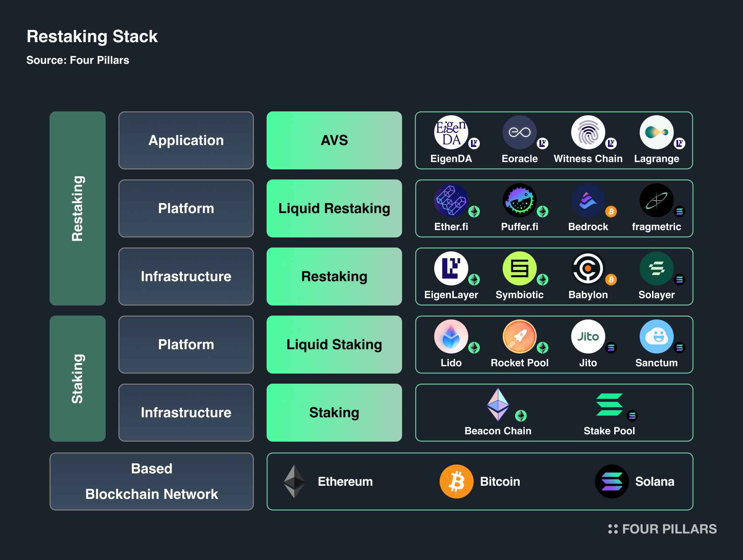Select the Puffer.fi pufferfish logo
This screenshot has height=560, width=743.
coord(519,200)
